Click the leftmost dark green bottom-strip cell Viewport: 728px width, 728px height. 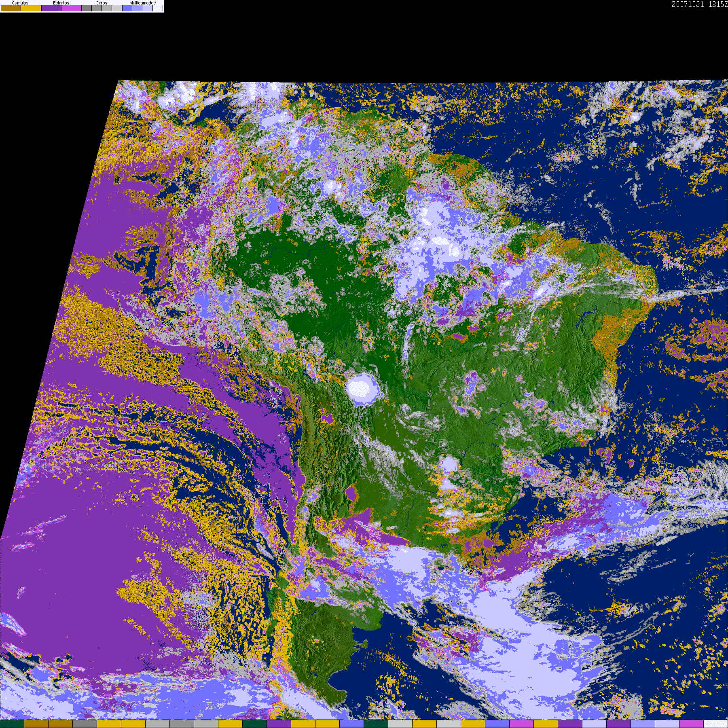click(12, 724)
